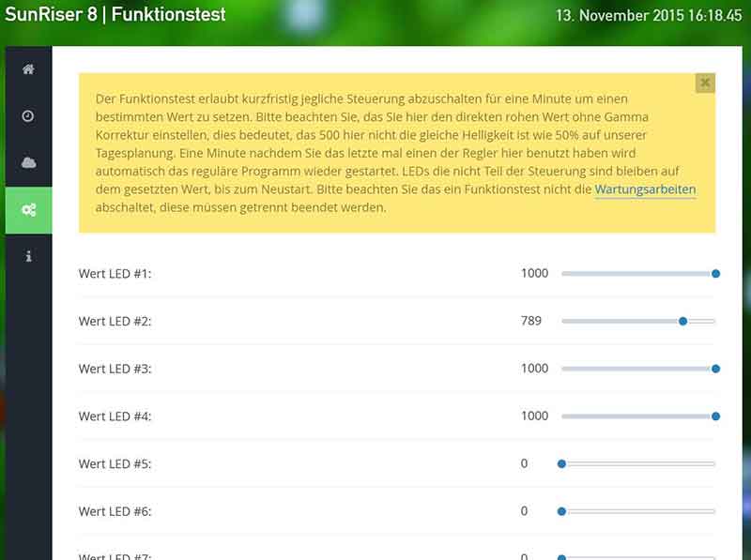
Task: Open the clock schedule icon in sidebar
Action: tap(29, 114)
